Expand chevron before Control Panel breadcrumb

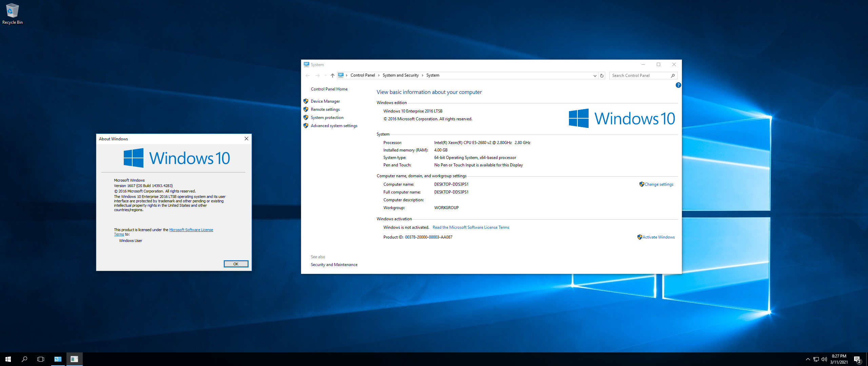point(347,75)
